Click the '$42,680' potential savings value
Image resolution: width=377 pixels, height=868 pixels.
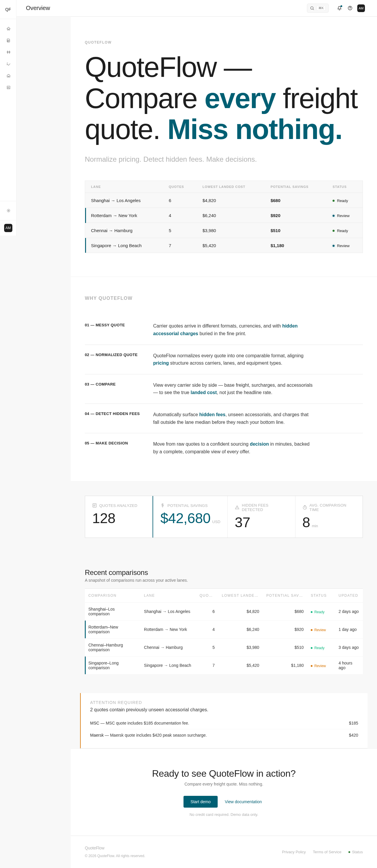point(185,518)
